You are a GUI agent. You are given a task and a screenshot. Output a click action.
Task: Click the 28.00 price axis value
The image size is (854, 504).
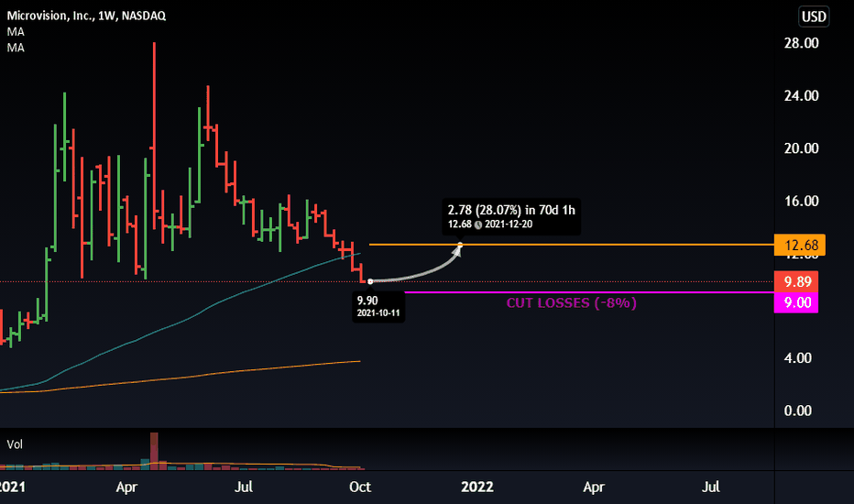pyautogui.click(x=801, y=43)
